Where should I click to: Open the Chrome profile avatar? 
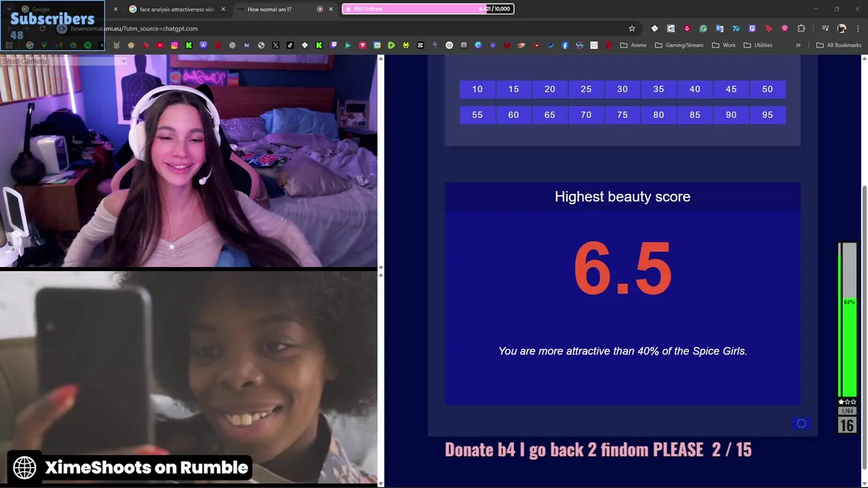click(842, 28)
